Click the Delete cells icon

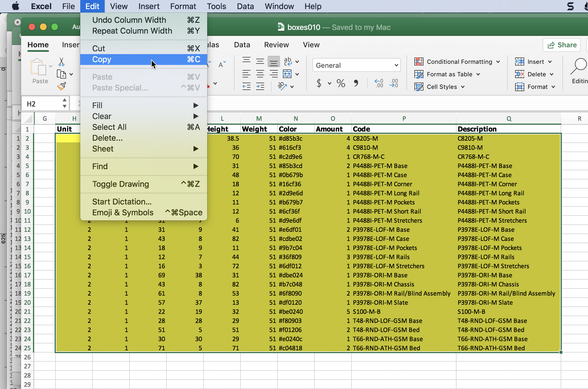tap(519, 74)
